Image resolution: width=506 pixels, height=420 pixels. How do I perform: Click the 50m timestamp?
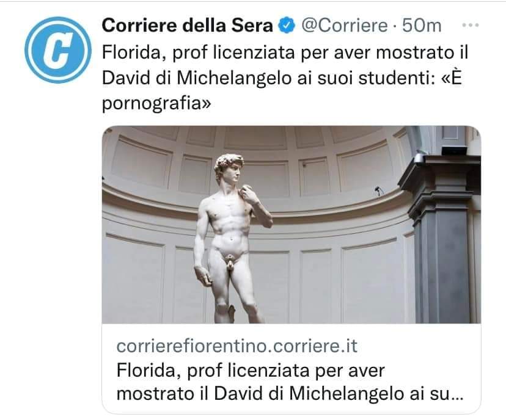click(x=422, y=26)
